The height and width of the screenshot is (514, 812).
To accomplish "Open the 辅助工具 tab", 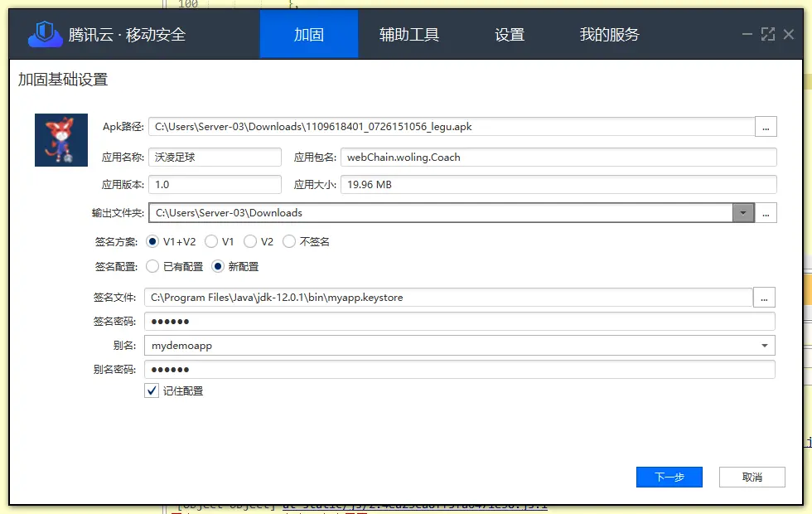I will tap(409, 34).
